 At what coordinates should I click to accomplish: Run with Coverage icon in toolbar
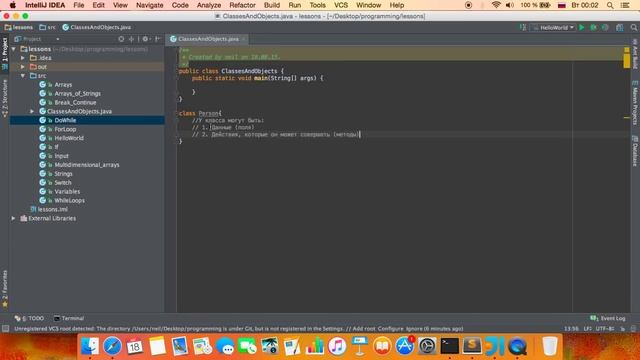(x=605, y=27)
